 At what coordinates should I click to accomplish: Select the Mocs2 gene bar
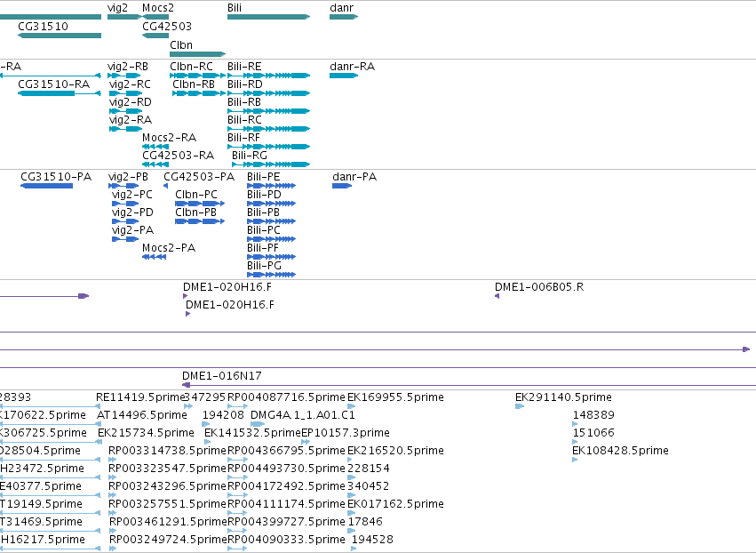[x=155, y=17]
